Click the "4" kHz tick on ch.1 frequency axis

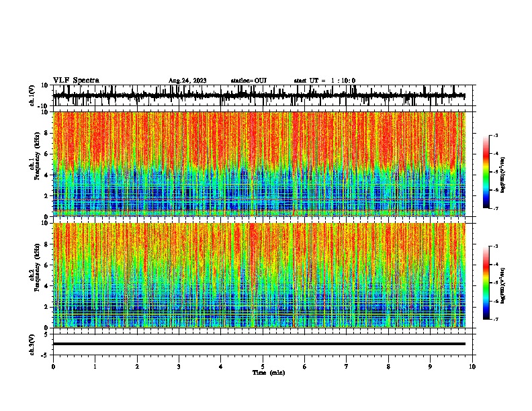pyautogui.click(x=46, y=175)
